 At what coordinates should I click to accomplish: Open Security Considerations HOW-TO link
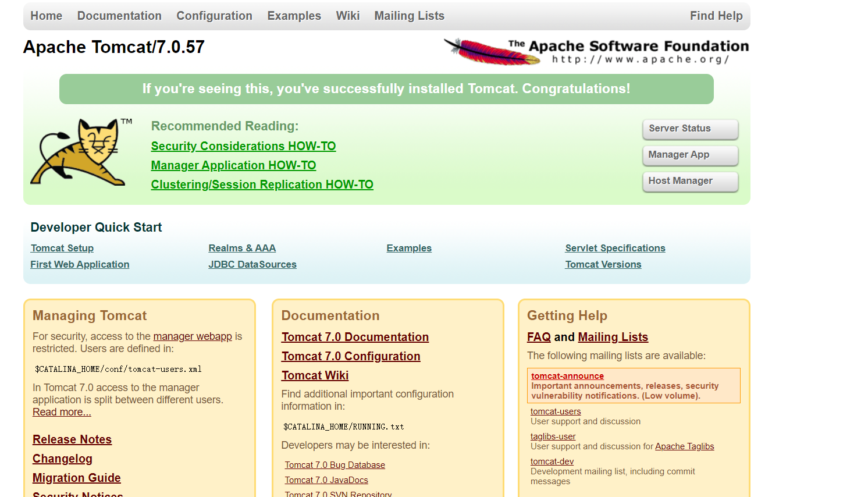244,146
